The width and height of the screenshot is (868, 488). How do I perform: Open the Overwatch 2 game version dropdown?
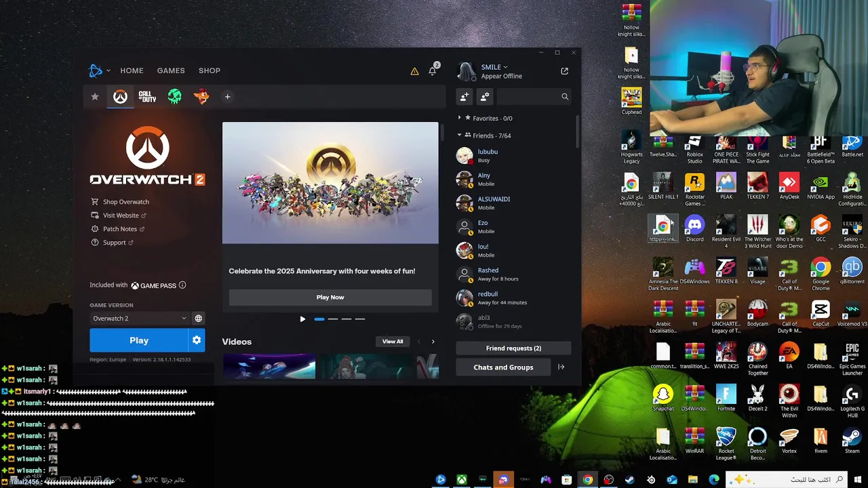140,319
